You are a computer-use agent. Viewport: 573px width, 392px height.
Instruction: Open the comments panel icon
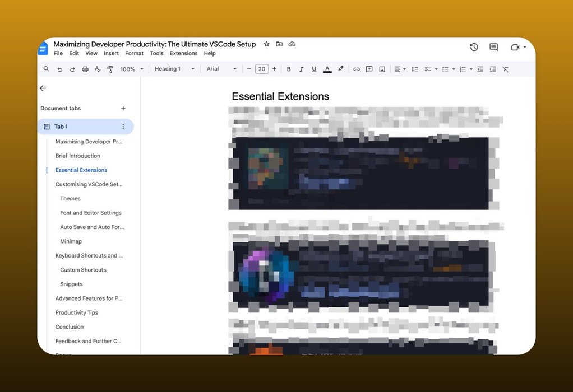(493, 47)
